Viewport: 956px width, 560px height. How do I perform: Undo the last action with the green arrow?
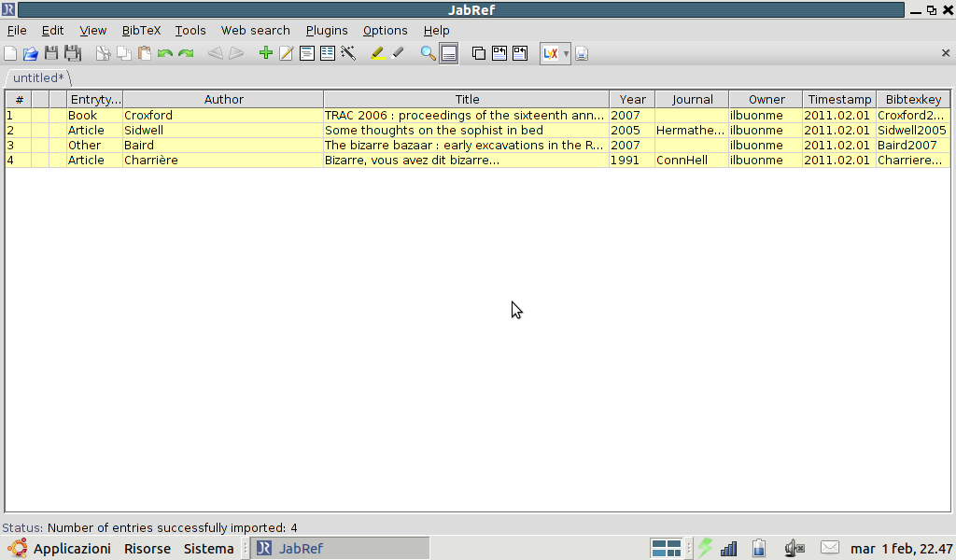(x=164, y=53)
